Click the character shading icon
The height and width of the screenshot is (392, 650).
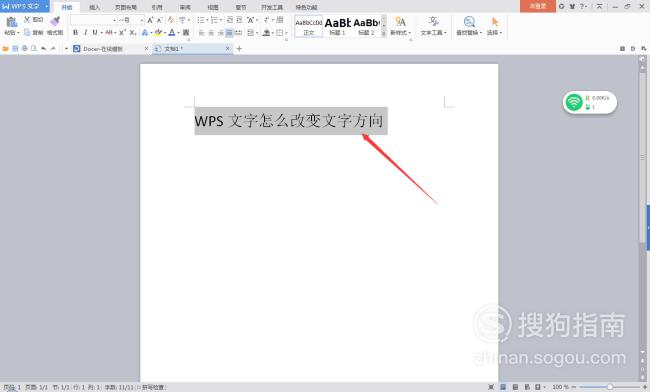pyautogui.click(x=186, y=32)
